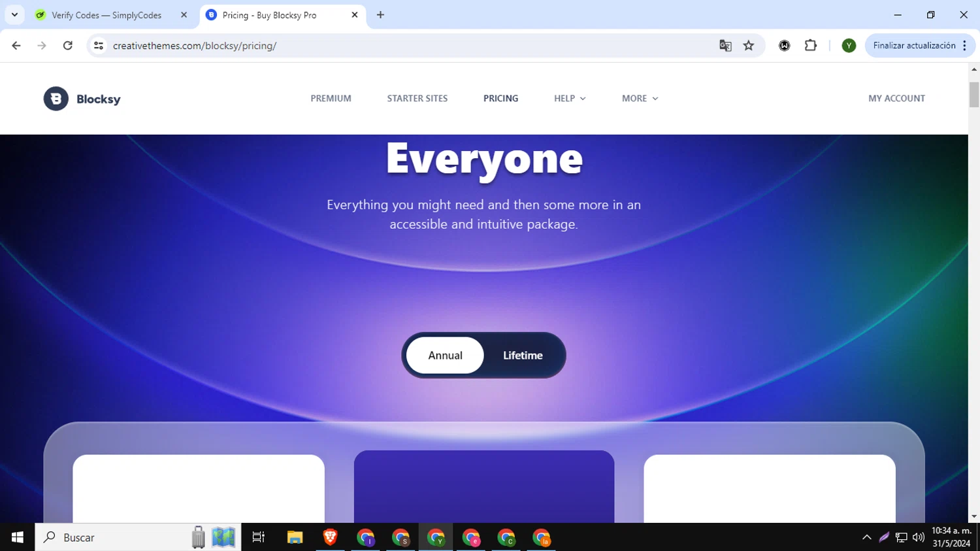980x551 pixels.
Task: Expand the MORE dropdown menu
Action: click(x=640, y=99)
